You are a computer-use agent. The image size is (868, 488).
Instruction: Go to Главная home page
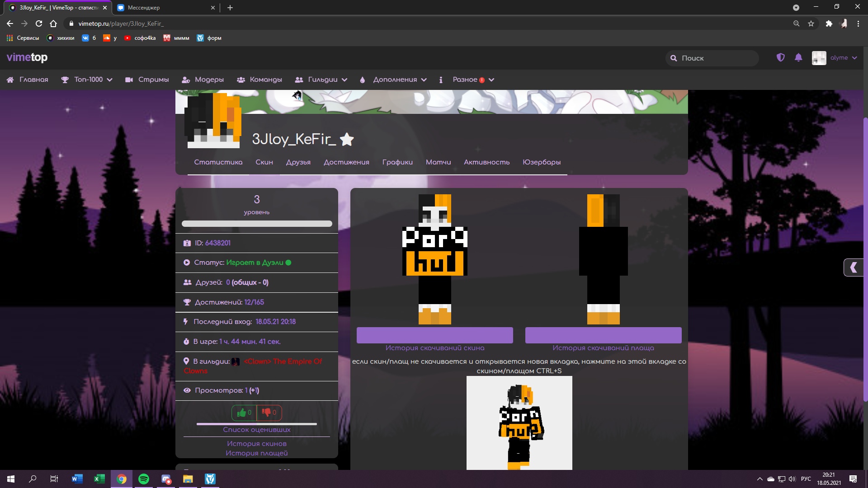(x=28, y=80)
